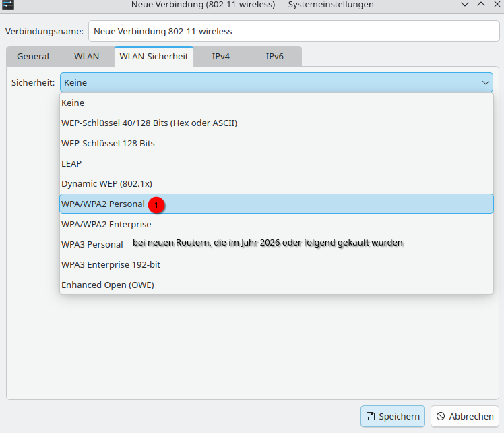Select WPA/WPA2 Enterprise from the list
This screenshot has height=433, width=504.
106,225
